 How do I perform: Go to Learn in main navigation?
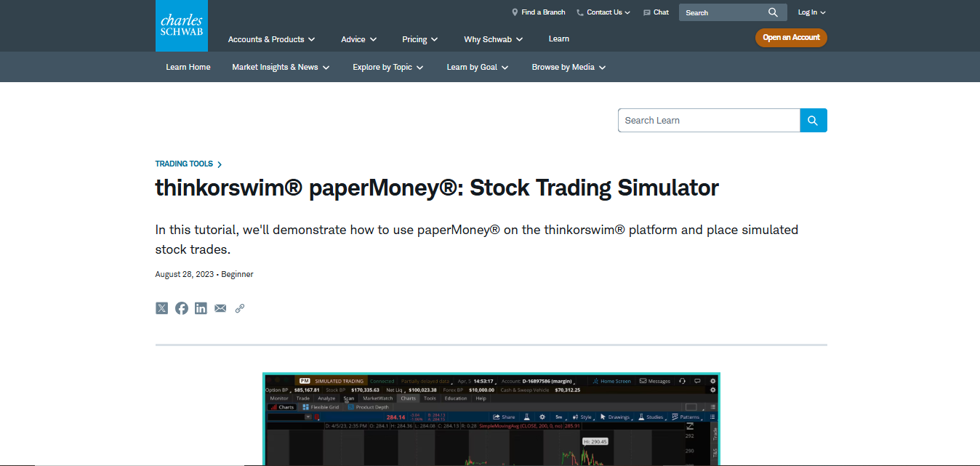click(x=559, y=39)
